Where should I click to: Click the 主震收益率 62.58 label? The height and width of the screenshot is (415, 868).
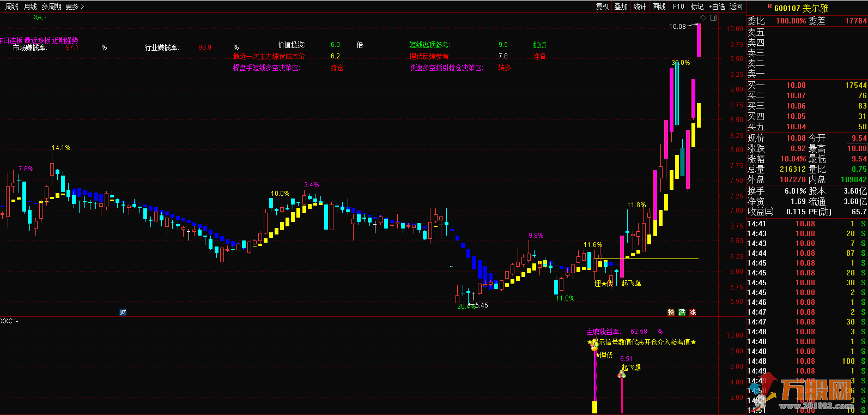(617, 332)
